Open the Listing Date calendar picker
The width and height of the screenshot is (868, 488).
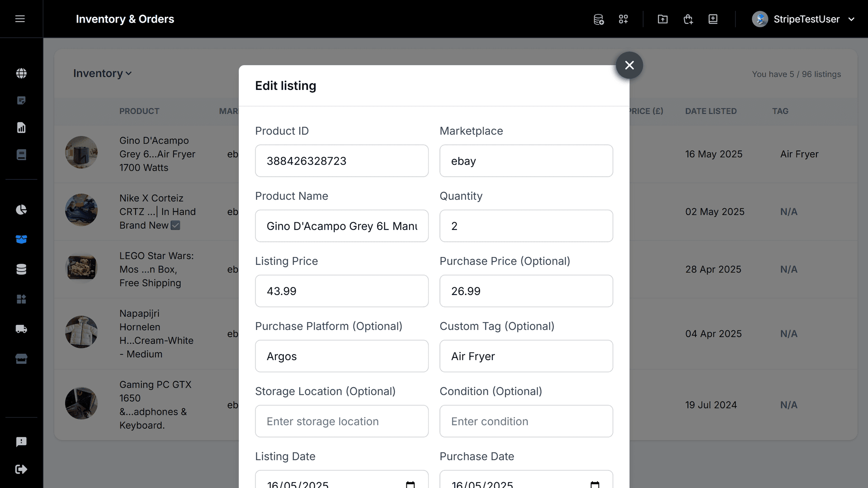(x=410, y=484)
